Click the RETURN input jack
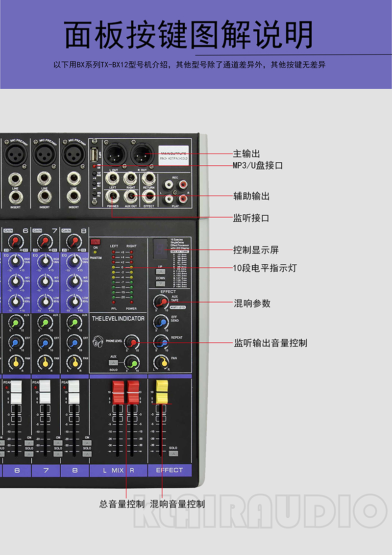Viewport: 392px width, 555px height. pyautogui.click(x=148, y=178)
